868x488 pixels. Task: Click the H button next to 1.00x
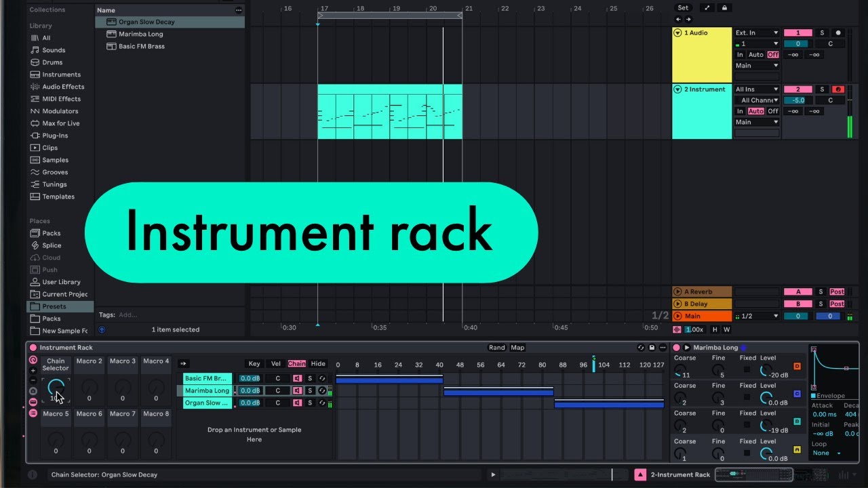click(x=715, y=329)
